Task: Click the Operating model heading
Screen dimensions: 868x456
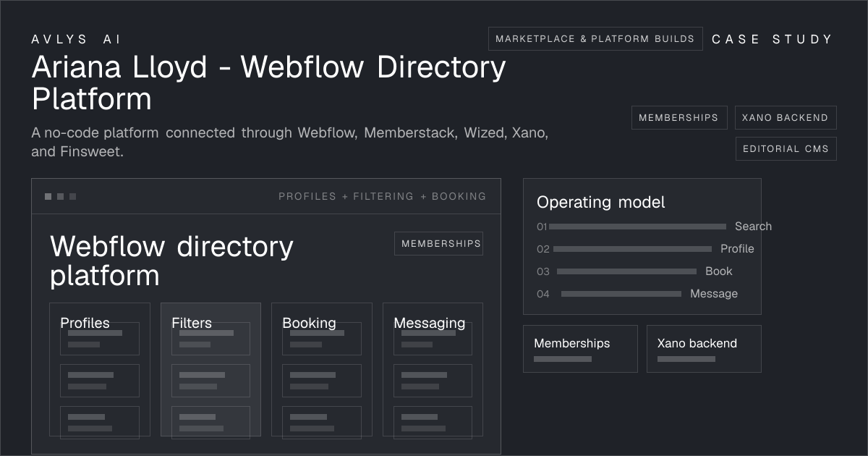Action: tap(601, 202)
